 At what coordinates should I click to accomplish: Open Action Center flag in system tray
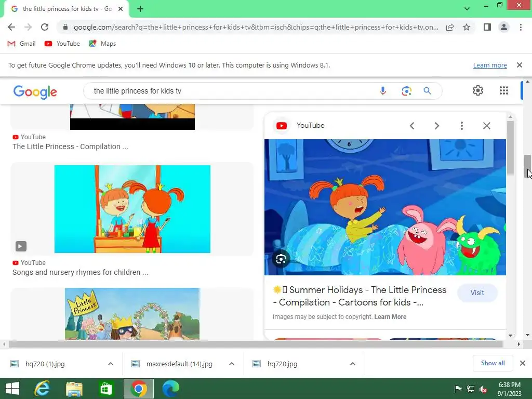pyautogui.click(x=458, y=389)
